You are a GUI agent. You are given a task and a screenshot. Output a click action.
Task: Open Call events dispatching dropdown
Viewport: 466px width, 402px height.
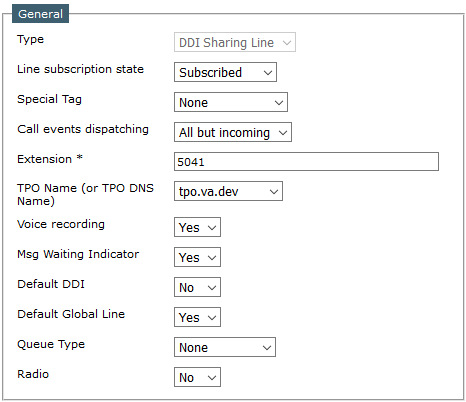click(233, 132)
